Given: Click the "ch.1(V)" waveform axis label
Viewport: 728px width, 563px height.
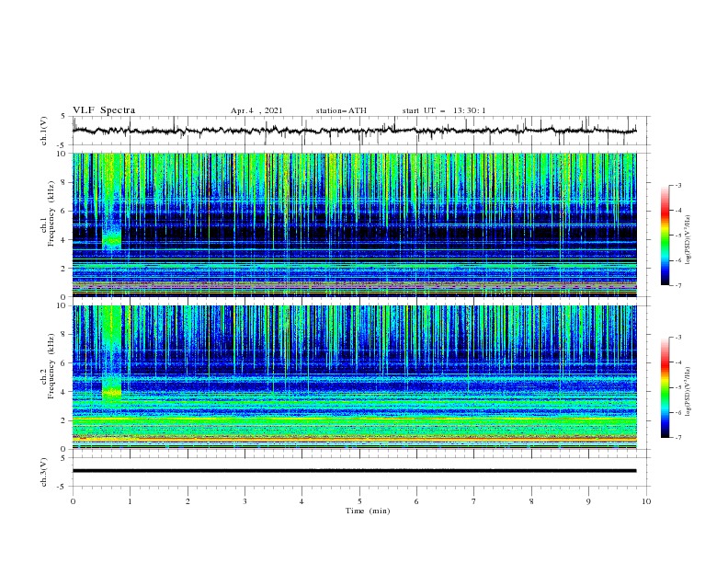Looking at the screenshot, I should (44, 131).
